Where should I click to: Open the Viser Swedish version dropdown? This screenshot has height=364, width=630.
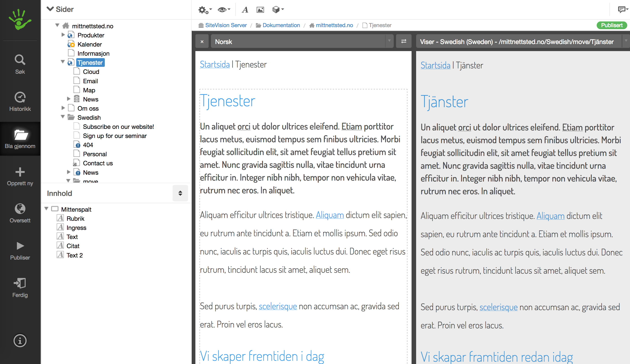(x=522, y=42)
